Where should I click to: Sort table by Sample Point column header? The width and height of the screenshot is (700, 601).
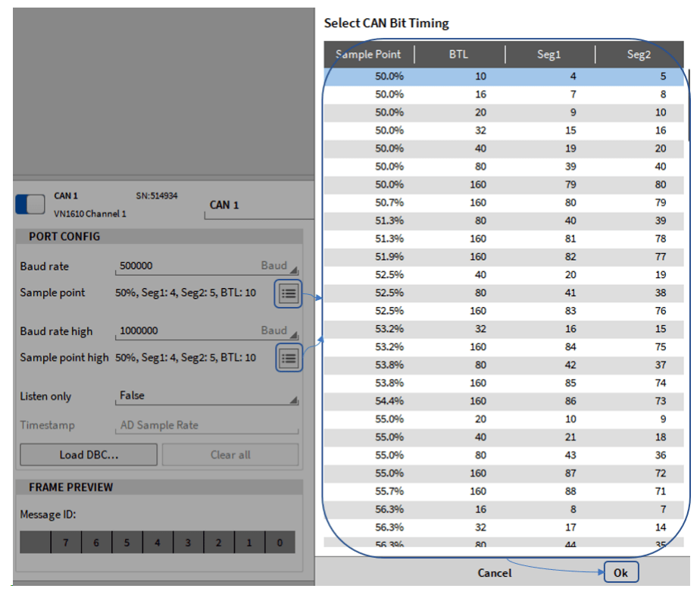pos(370,55)
